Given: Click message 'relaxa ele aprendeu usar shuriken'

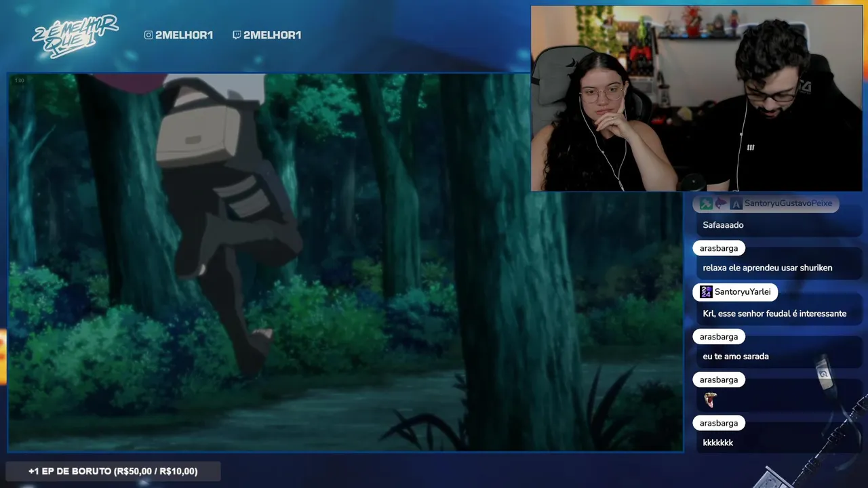Looking at the screenshot, I should [768, 268].
